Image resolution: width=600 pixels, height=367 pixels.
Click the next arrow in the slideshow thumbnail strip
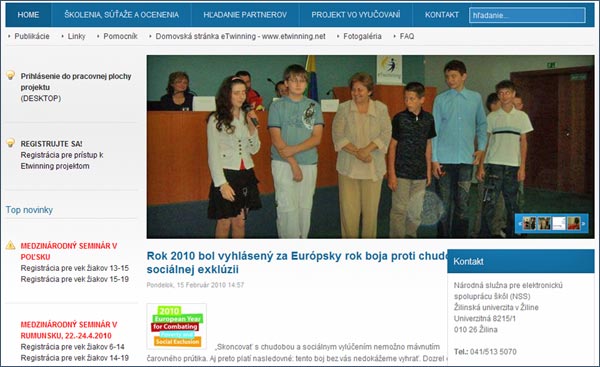pyautogui.click(x=583, y=223)
